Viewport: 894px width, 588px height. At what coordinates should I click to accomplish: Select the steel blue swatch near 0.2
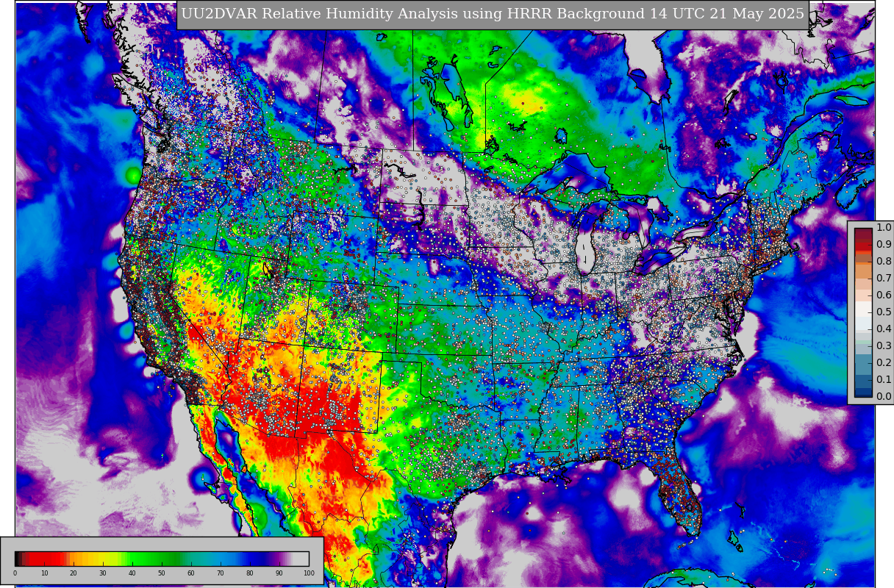(864, 363)
